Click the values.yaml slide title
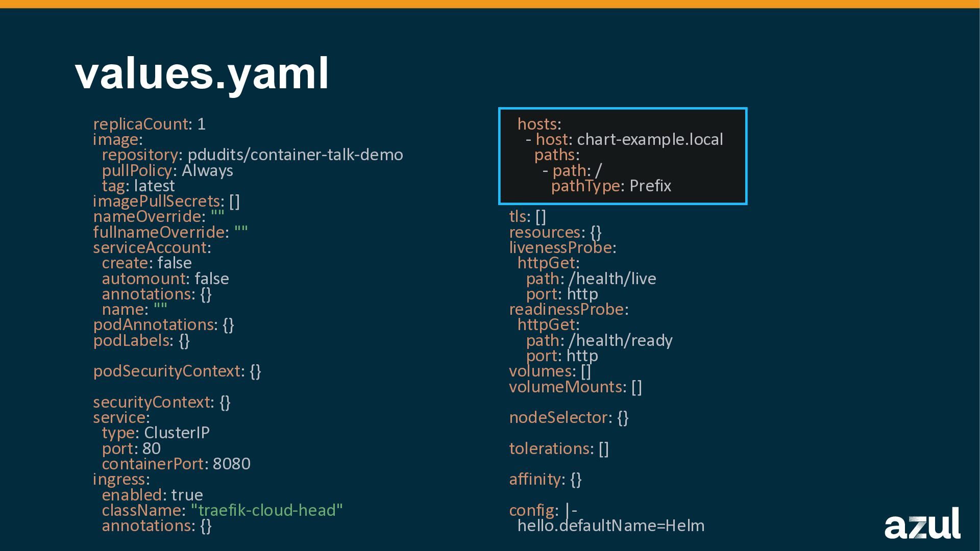This screenshot has height=551, width=980. (202, 73)
